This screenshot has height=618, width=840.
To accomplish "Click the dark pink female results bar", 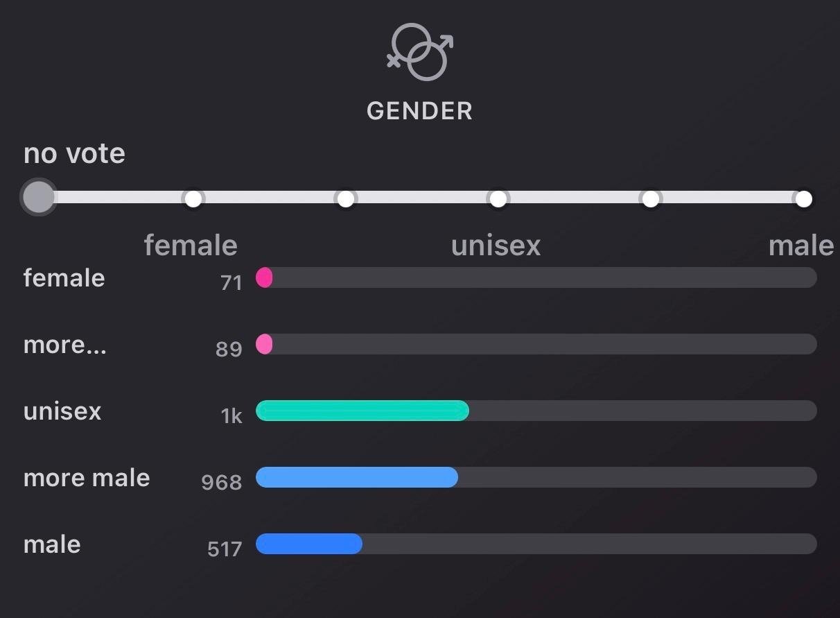I will tap(264, 278).
